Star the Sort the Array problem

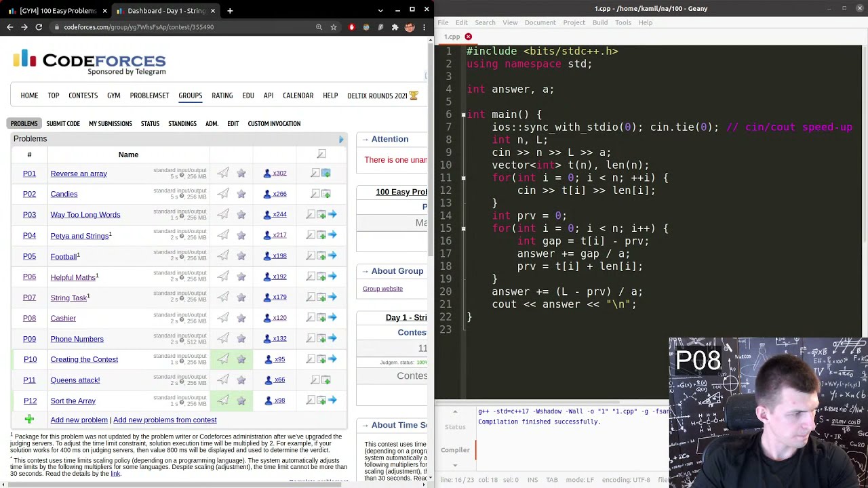[241, 401]
